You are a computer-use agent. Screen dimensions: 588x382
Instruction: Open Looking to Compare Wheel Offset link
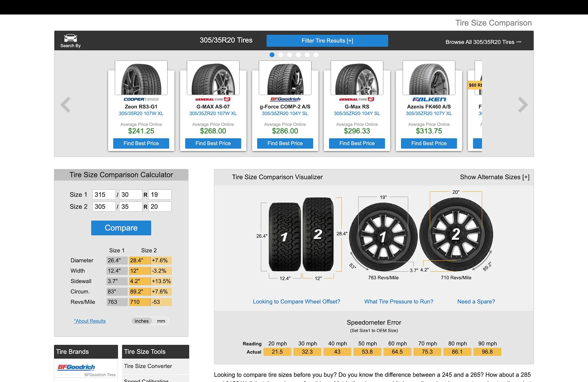click(x=296, y=302)
